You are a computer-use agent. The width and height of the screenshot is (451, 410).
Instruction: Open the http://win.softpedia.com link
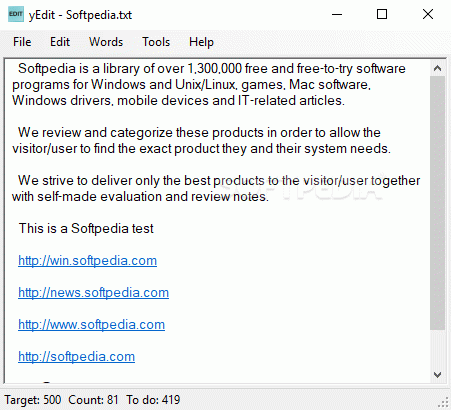click(x=87, y=260)
